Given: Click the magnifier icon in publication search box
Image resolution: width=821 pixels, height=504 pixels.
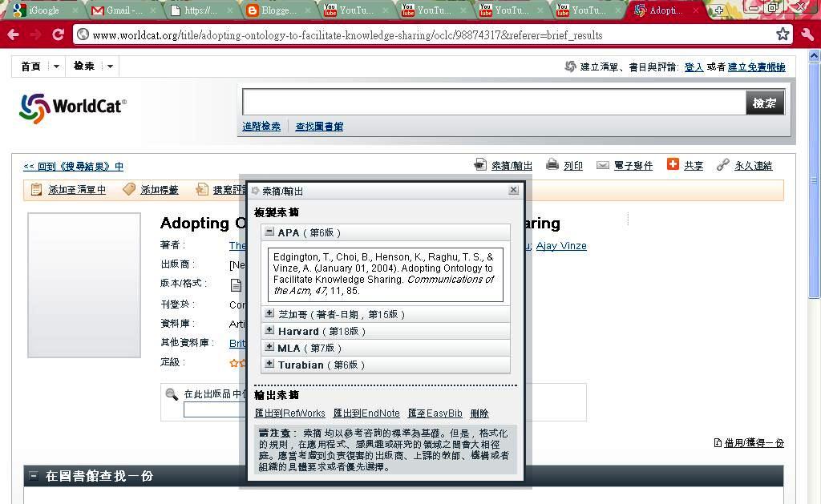Looking at the screenshot, I should tap(172, 394).
